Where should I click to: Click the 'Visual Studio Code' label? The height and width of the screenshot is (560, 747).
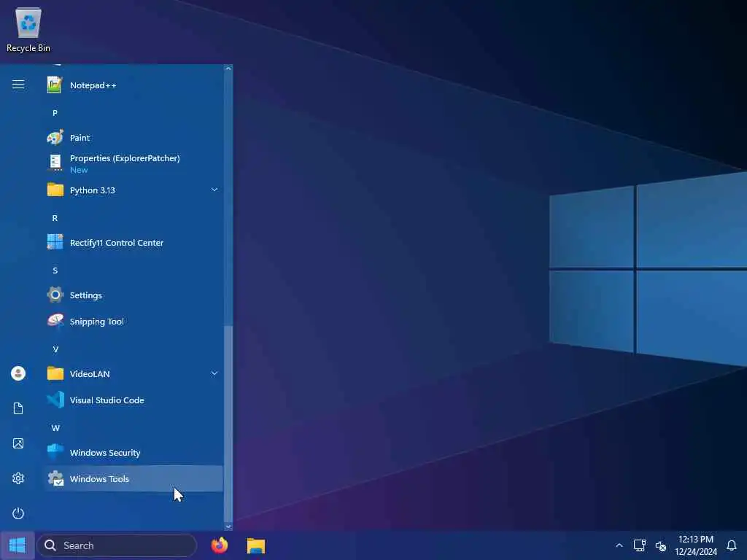[x=107, y=400]
